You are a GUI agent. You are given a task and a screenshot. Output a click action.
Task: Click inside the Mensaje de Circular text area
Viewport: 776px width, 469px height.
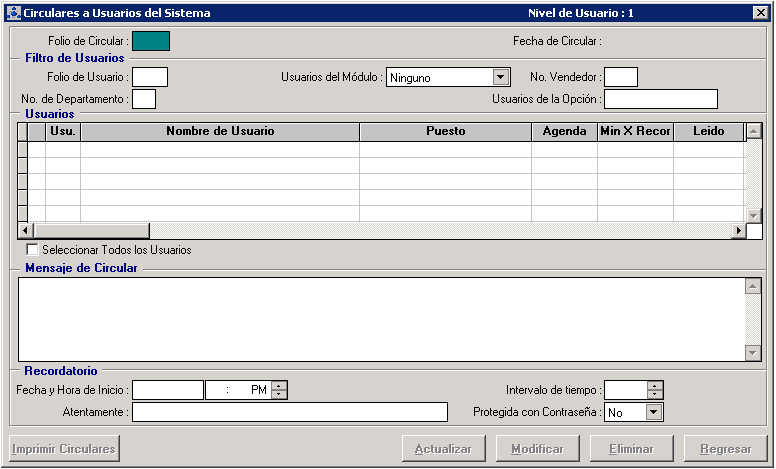380,319
